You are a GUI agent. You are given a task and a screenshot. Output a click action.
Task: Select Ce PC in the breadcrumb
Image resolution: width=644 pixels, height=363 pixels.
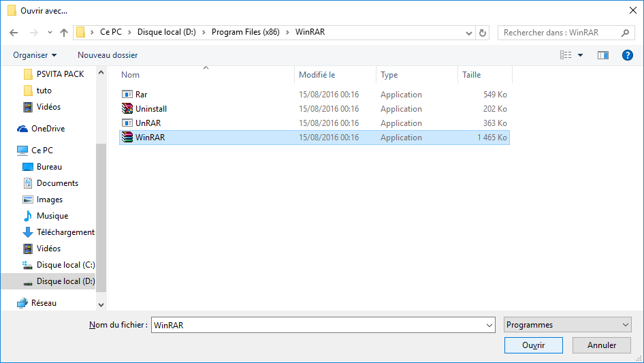pyautogui.click(x=111, y=32)
